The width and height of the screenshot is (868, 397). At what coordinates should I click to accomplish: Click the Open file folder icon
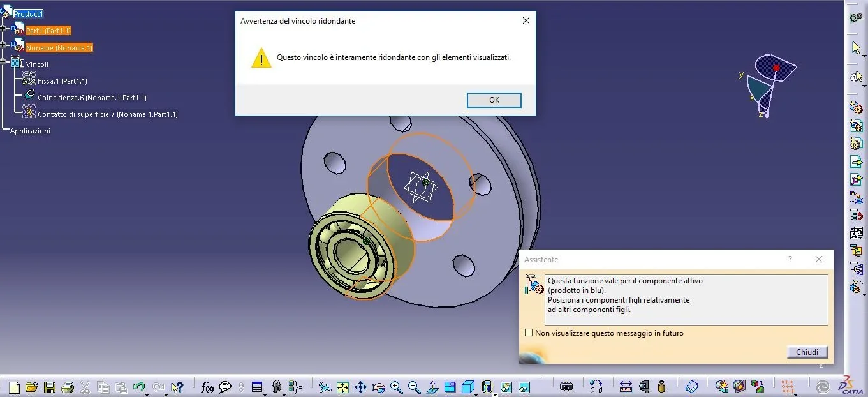point(31,387)
